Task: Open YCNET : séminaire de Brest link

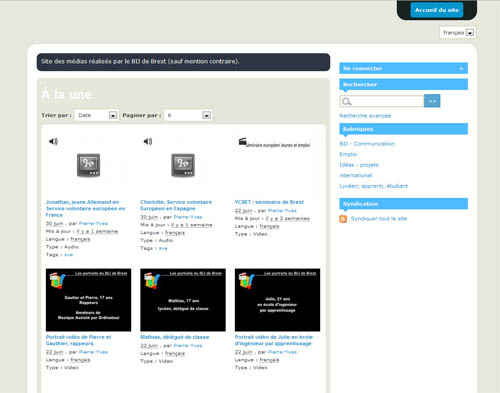Action: 269,202
